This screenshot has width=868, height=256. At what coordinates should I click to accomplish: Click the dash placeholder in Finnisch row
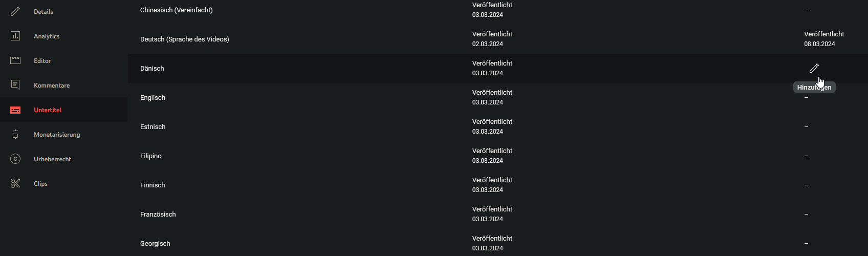click(806, 185)
